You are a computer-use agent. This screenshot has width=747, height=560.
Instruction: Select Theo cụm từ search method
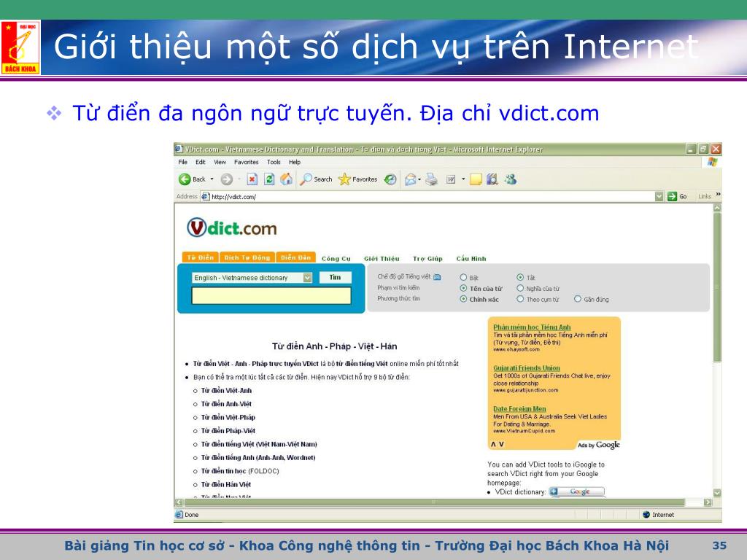coord(520,299)
